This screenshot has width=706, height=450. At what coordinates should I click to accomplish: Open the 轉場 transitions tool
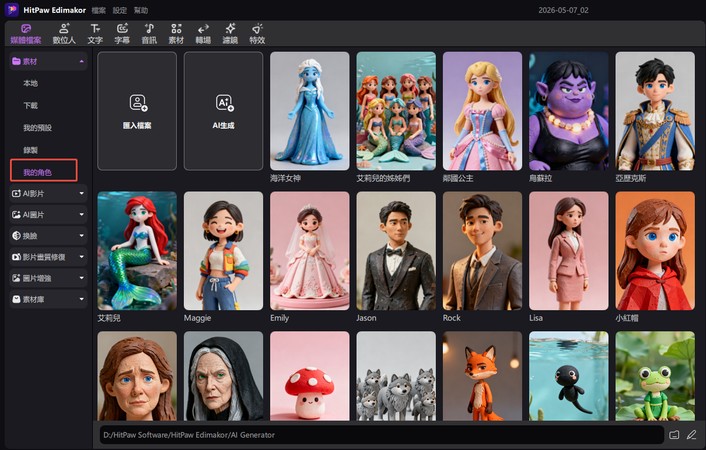pyautogui.click(x=203, y=34)
